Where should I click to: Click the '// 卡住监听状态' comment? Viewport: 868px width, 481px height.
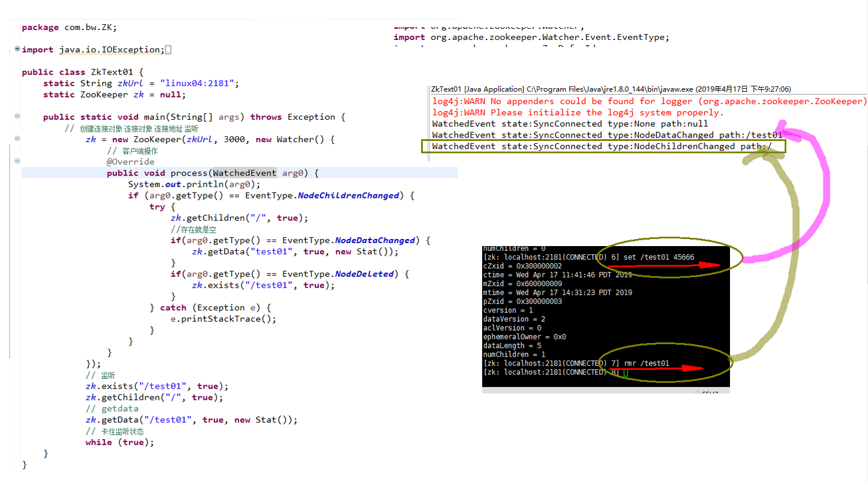click(x=115, y=431)
